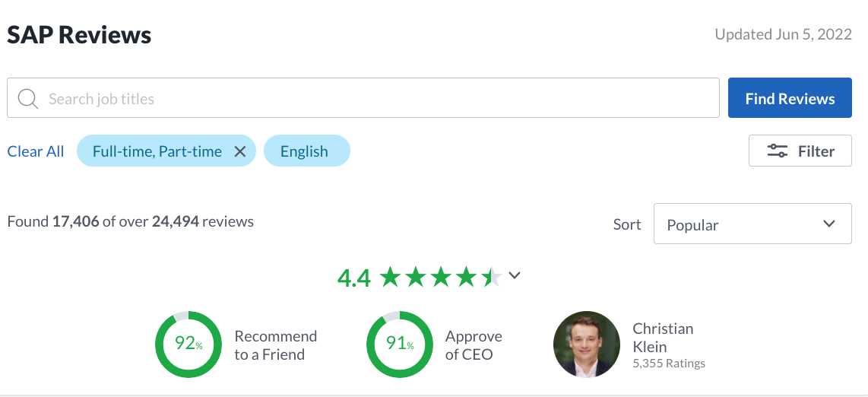Click the 4.4 overall rating number

coord(353,278)
